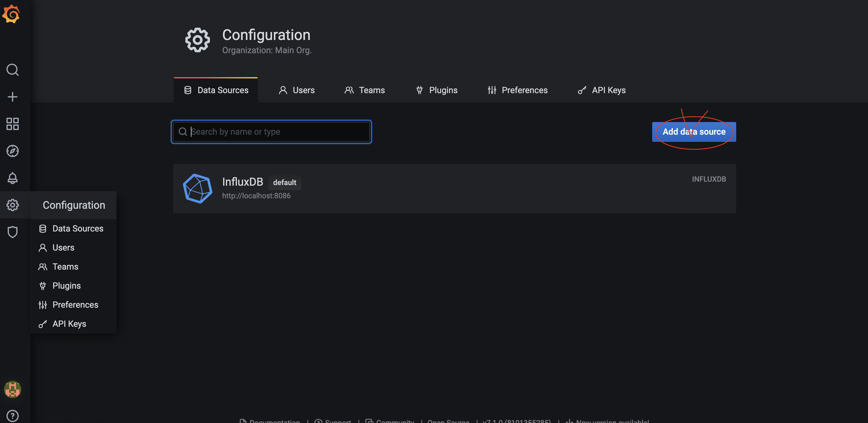Open the user avatar profile icon

pos(13,389)
